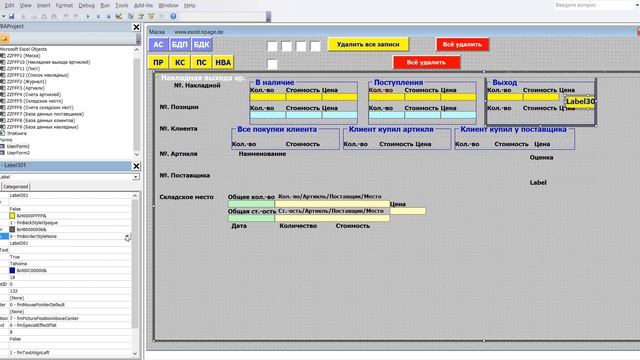This screenshot has width=640, height=360.
Task: Click the Save icon in the toolbar
Action: tap(11, 16)
